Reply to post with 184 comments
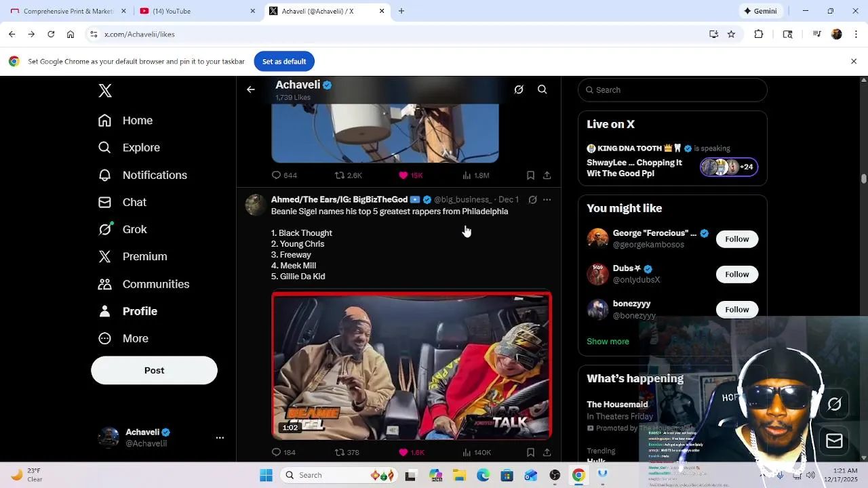 click(x=283, y=452)
